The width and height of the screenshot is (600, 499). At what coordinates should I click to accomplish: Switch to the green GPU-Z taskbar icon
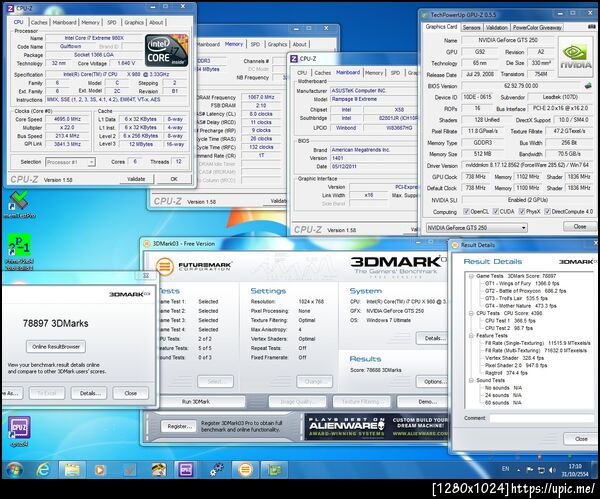[274, 470]
